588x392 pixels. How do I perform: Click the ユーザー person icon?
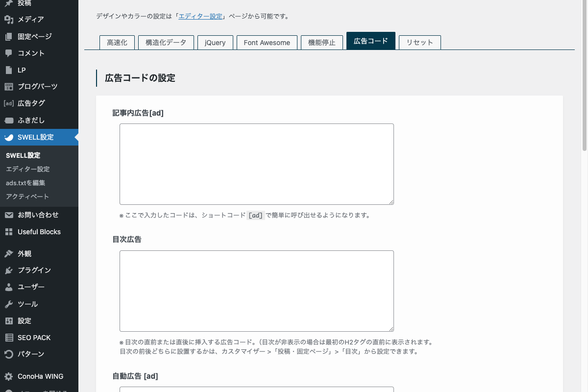coord(9,287)
